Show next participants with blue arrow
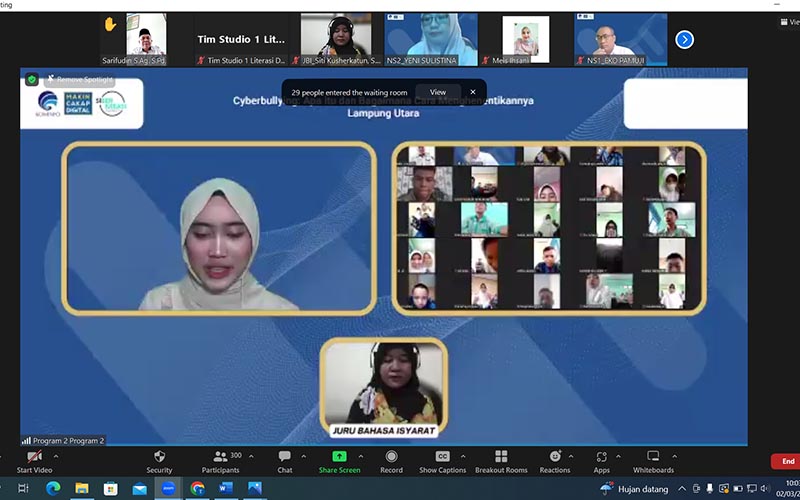 pos(684,39)
